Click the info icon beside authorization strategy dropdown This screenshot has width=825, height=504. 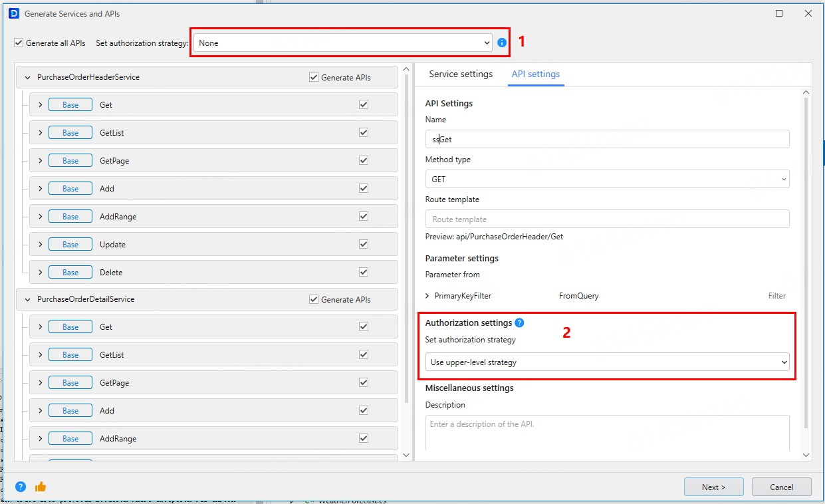coord(502,43)
